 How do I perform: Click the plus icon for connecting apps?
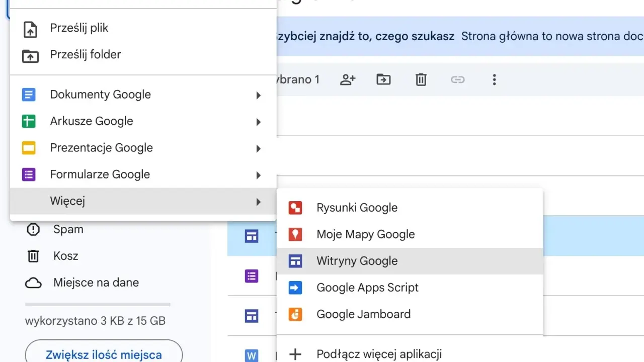point(295,354)
